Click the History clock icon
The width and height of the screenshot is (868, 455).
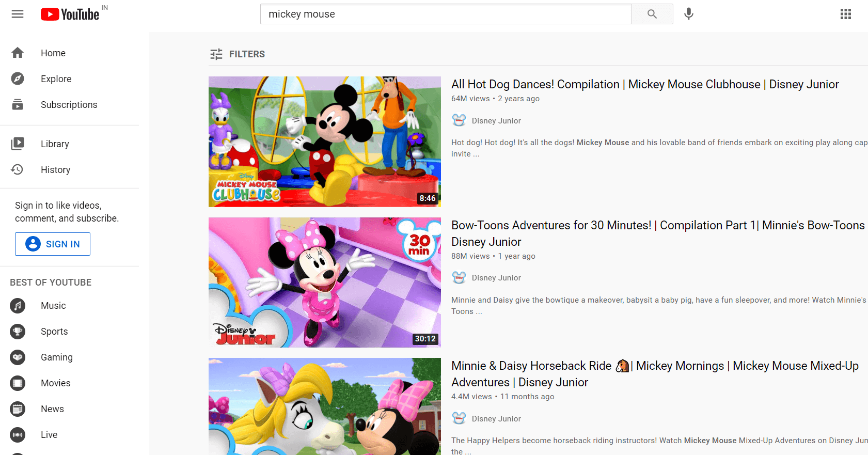coord(18,169)
